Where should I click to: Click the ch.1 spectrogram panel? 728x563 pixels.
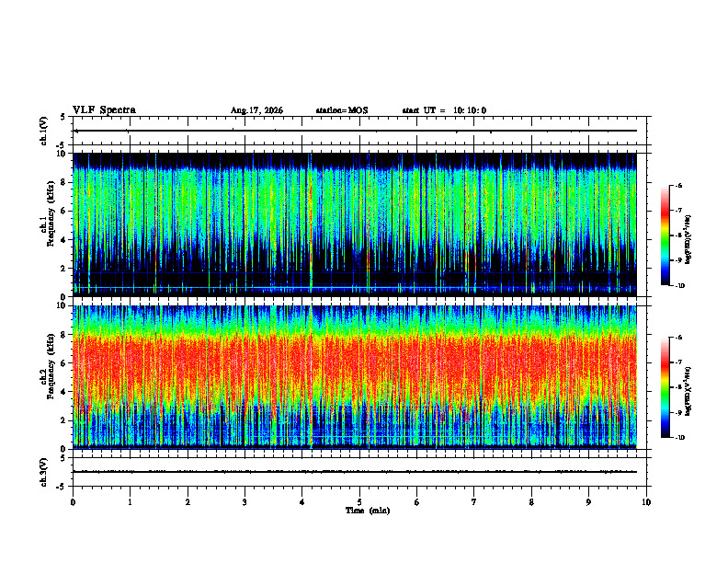point(355,224)
